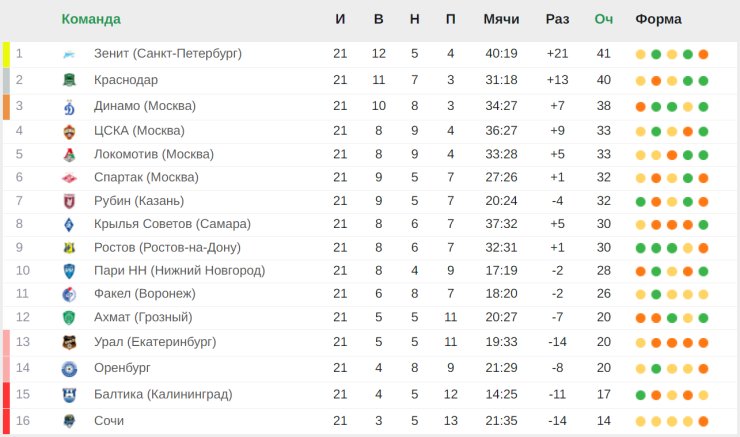Click the Локомотив (Москва) logo icon

pos(69,155)
